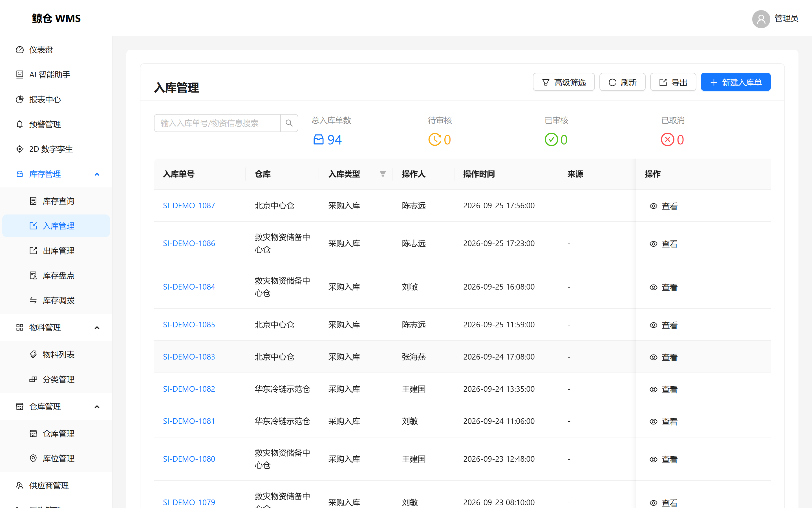This screenshot has height=508, width=812.
Task: Open the 仪表盘 dashboard menu item
Action: tap(56, 50)
